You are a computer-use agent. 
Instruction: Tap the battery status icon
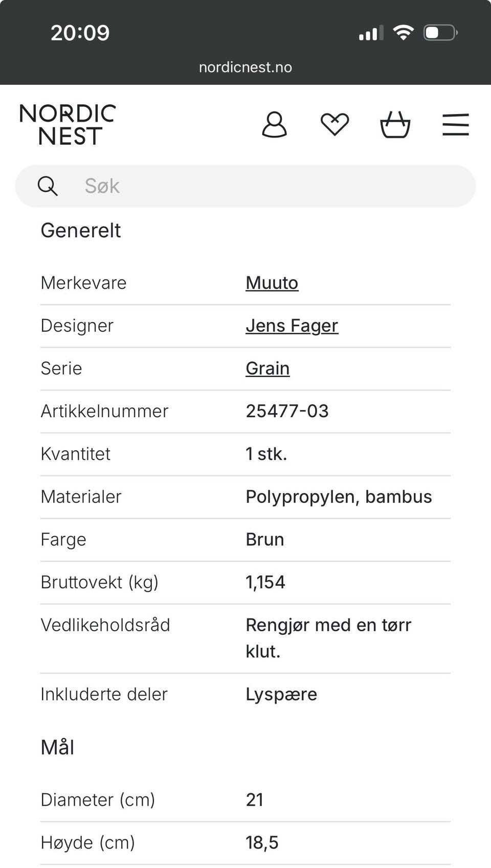(x=440, y=33)
